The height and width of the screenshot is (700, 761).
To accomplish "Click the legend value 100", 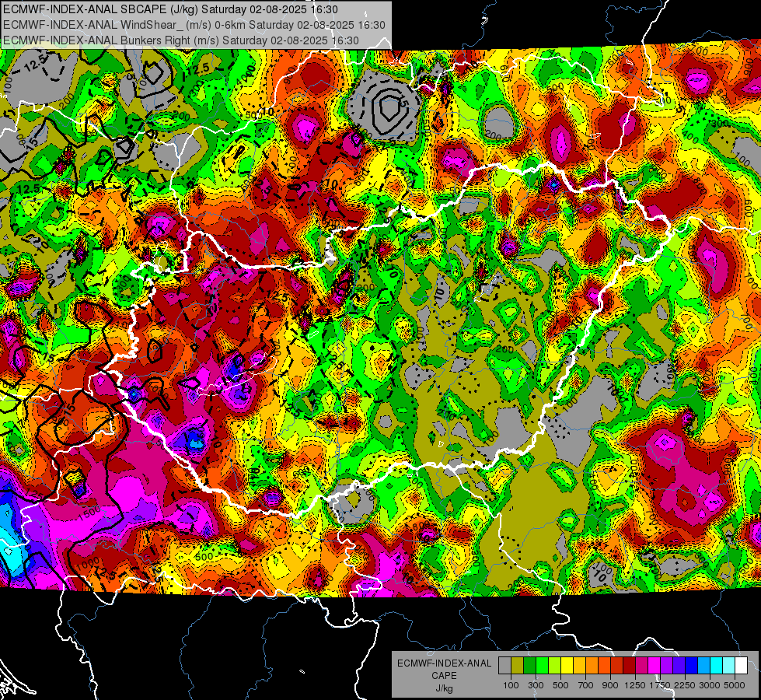I will (x=511, y=685).
